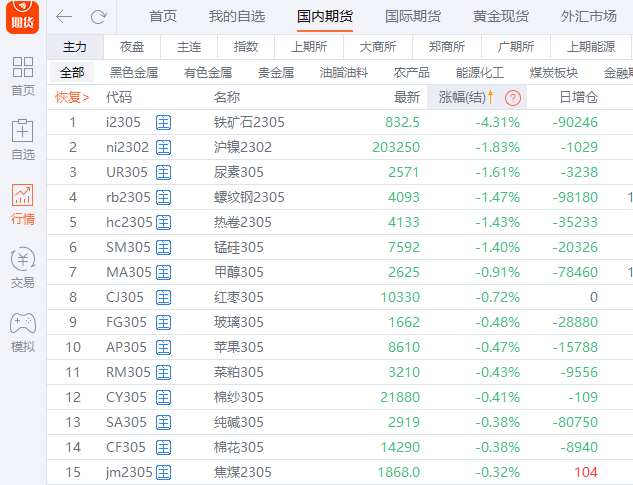Click the refresh icon in top bar
Viewport: 633px width, 485px height.
[x=98, y=16]
